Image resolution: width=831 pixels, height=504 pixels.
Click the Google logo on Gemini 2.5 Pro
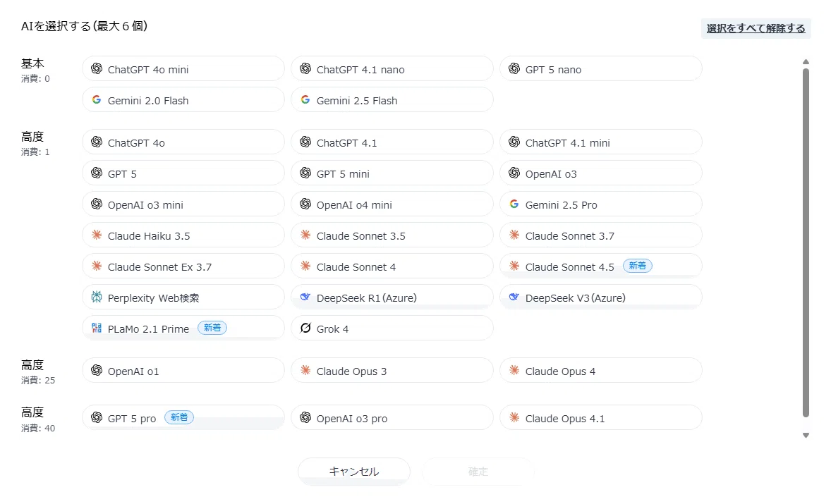click(514, 204)
